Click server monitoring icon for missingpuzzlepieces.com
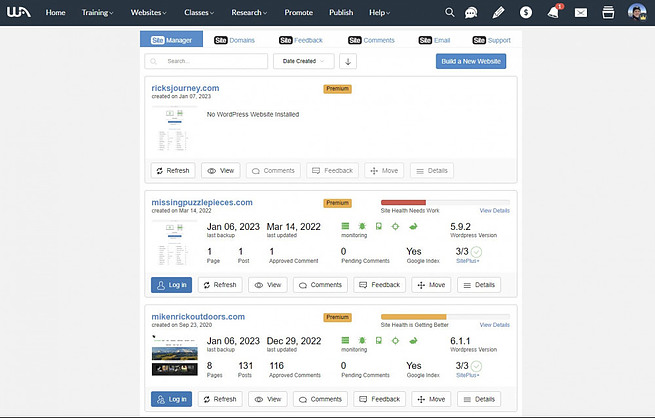655x418 pixels. (345, 226)
